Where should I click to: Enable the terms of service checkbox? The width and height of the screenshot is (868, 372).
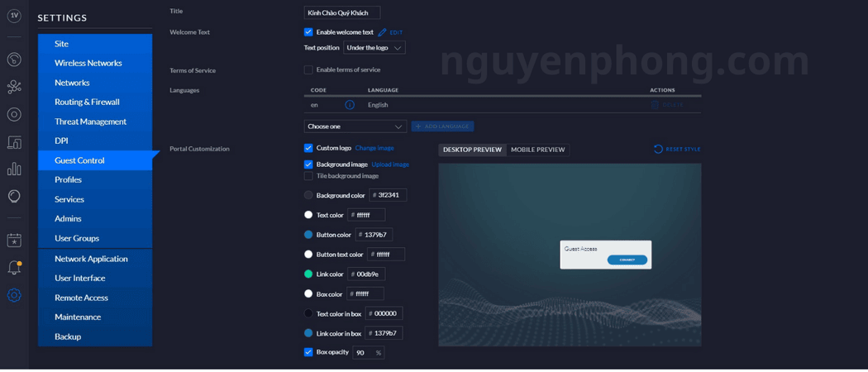pyautogui.click(x=308, y=70)
